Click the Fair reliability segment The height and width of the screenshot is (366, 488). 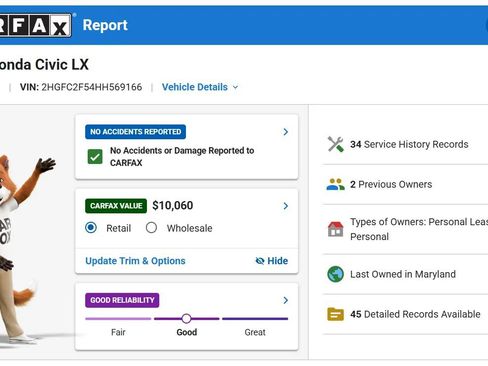coord(118,319)
